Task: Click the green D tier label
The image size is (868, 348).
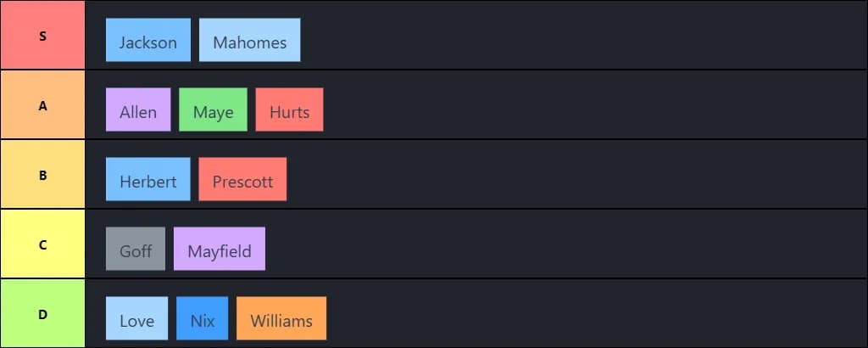Action: (x=42, y=314)
